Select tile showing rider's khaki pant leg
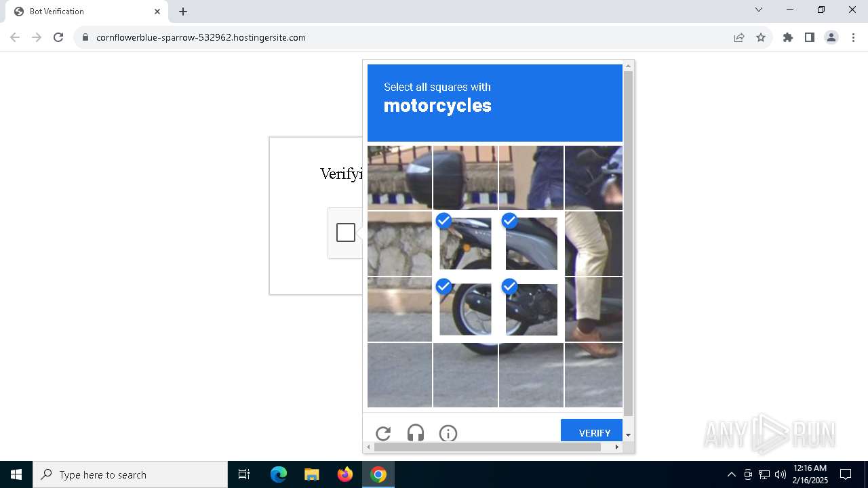Viewport: 868px width, 488px height. coord(593,243)
